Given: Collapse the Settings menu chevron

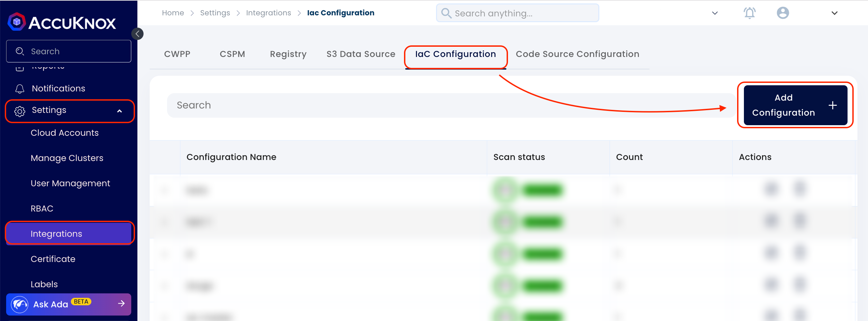Looking at the screenshot, I should pos(120,111).
